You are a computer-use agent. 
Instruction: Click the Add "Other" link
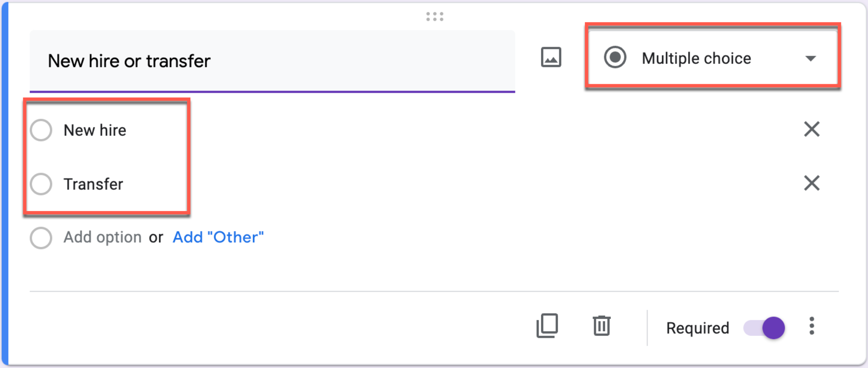pos(218,237)
